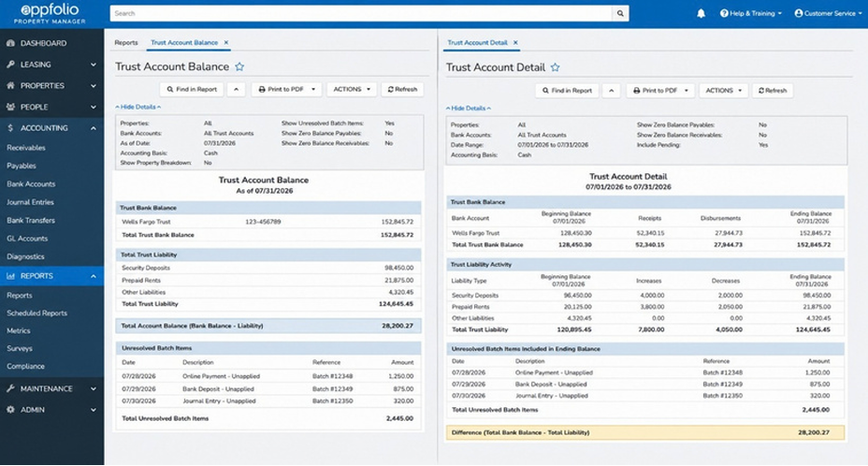Open Surveys in sidebar
The width and height of the screenshot is (868, 466).
(x=20, y=348)
